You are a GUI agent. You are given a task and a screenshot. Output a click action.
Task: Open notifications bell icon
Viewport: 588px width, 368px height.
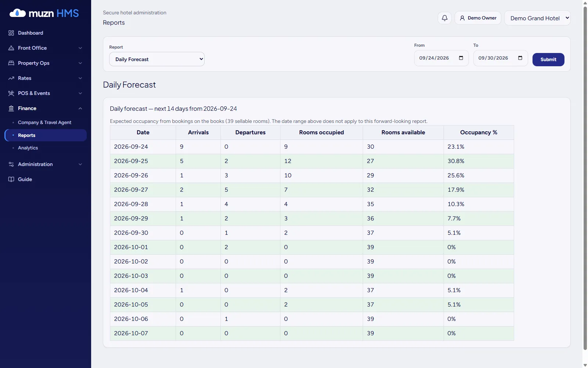[x=445, y=18]
